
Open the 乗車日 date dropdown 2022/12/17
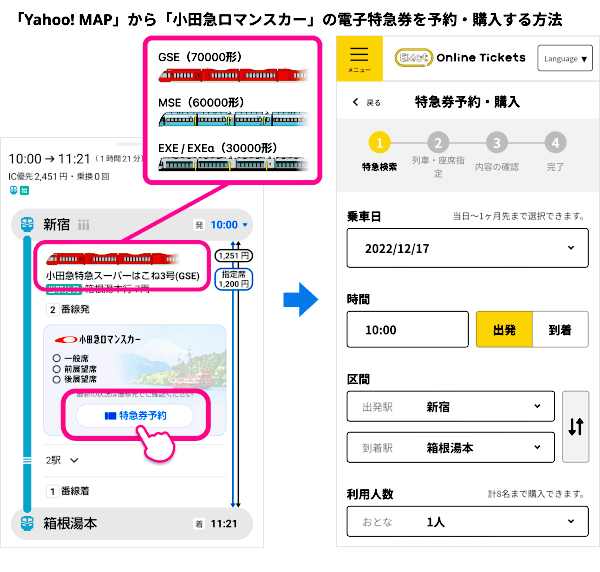tap(467, 248)
